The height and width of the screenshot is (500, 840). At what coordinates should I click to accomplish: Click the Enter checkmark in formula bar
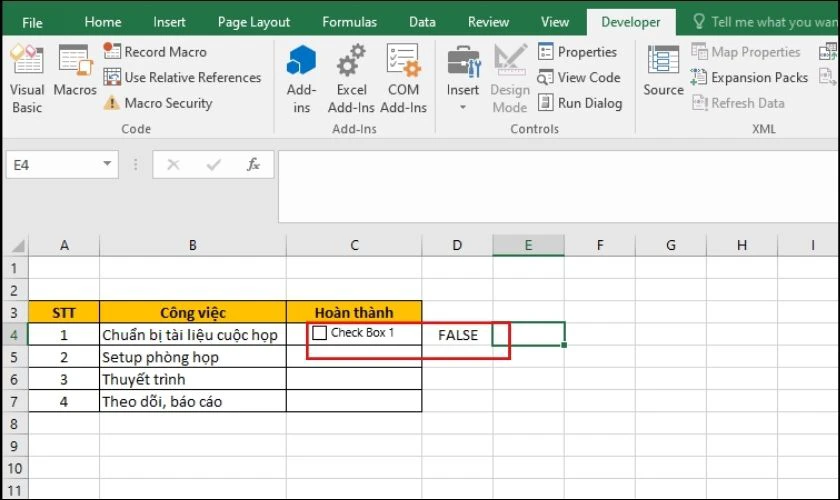click(x=213, y=165)
